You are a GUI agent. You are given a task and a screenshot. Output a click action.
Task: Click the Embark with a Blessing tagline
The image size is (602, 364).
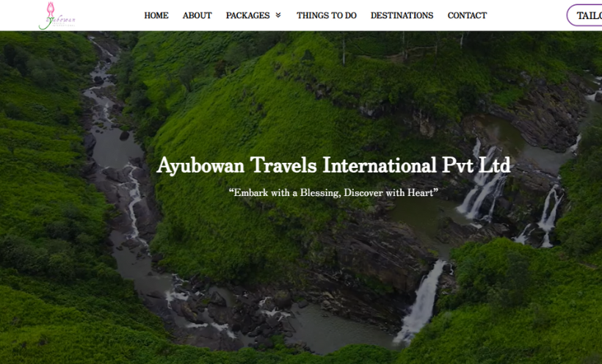click(333, 192)
